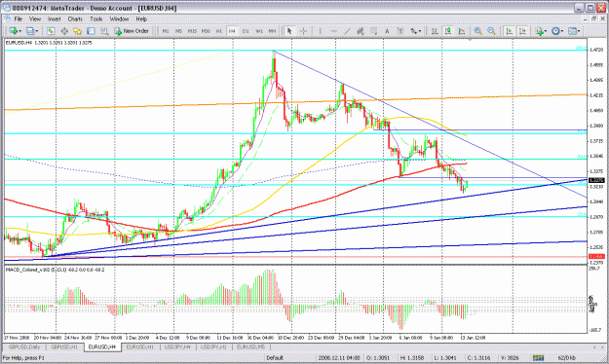Zoom out the chart with magnifier minus
The height and width of the screenshot is (364, 609).
pos(492,31)
